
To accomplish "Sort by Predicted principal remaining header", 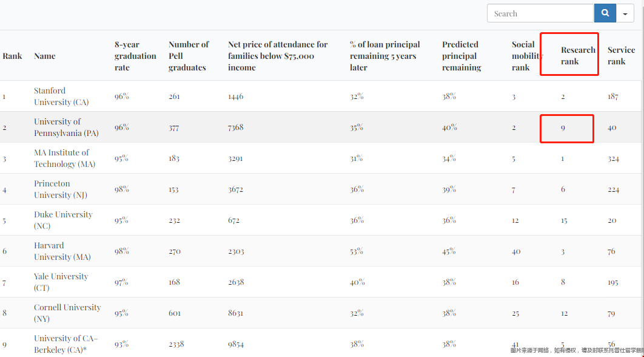I will [x=461, y=56].
